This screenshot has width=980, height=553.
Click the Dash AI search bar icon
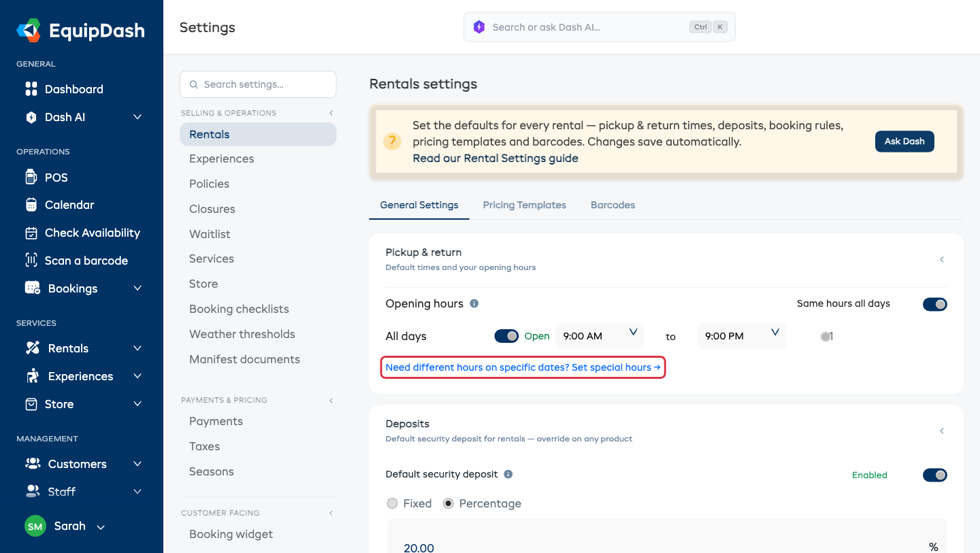tap(479, 27)
